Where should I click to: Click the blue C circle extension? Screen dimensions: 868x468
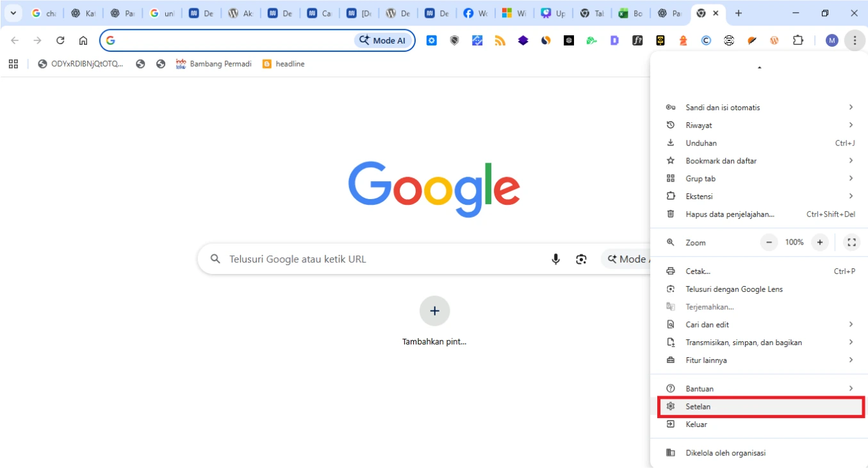[x=706, y=40]
